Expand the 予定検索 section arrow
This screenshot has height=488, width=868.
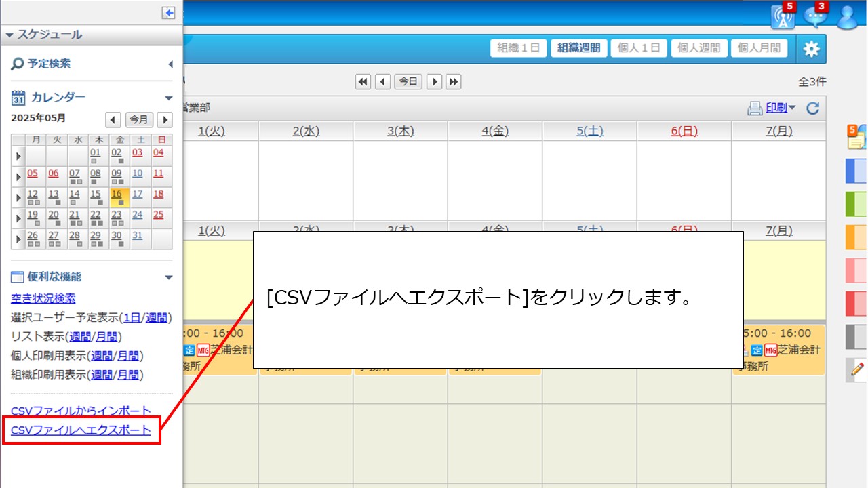pyautogui.click(x=170, y=64)
